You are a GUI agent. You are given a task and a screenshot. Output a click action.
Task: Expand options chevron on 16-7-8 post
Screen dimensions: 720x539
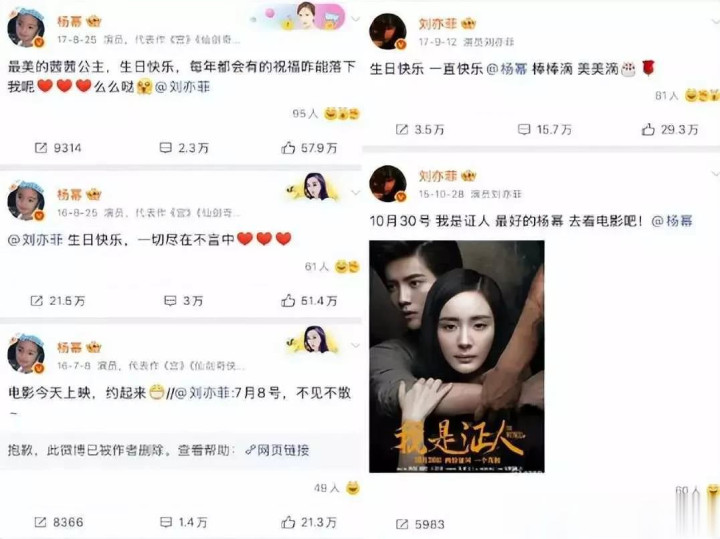coord(355,345)
